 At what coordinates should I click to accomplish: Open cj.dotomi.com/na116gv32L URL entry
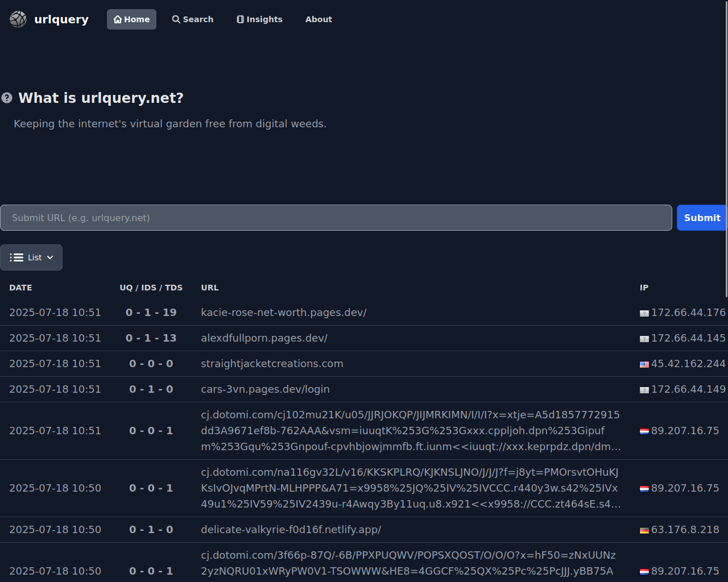point(411,488)
